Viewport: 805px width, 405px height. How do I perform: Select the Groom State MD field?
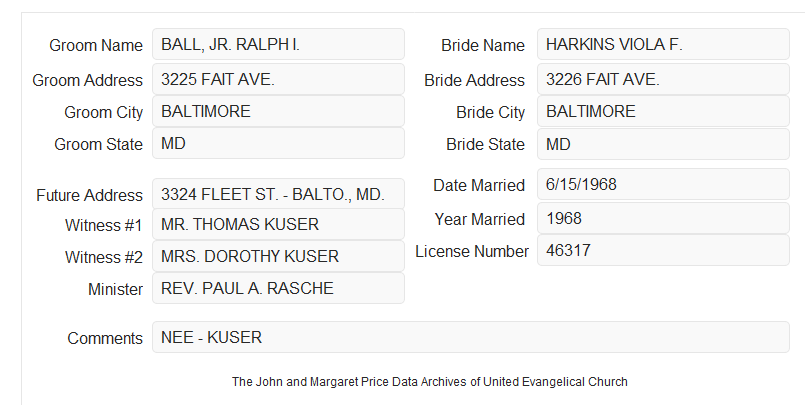278,143
